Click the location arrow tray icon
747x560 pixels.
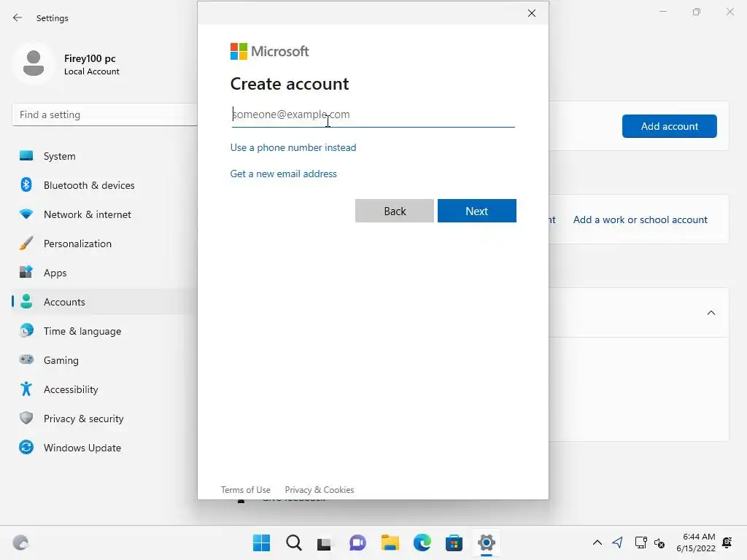[x=617, y=542]
